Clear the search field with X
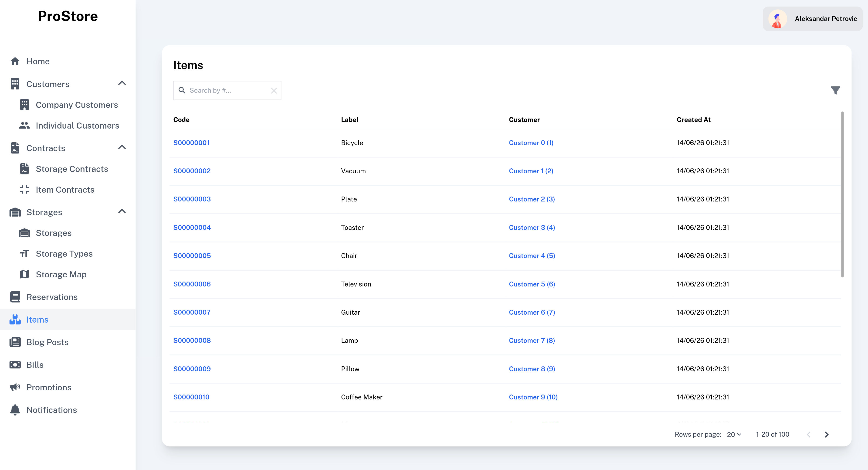The image size is (868, 470). 274,90
